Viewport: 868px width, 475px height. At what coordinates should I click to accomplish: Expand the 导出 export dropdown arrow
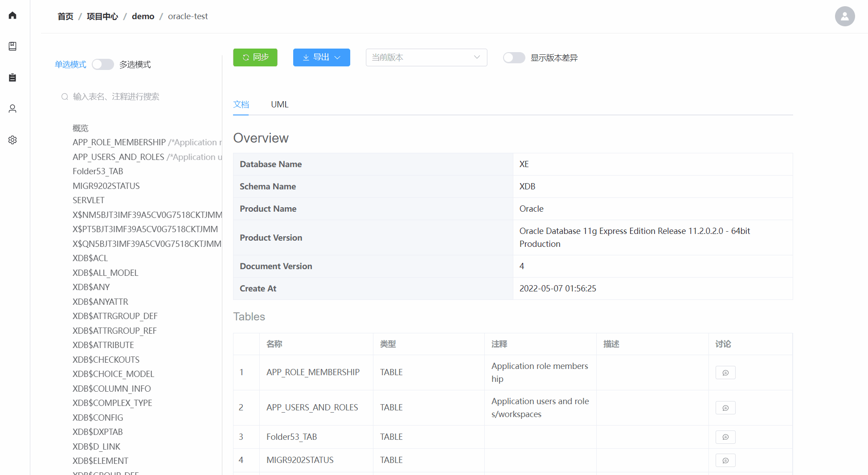tap(338, 57)
